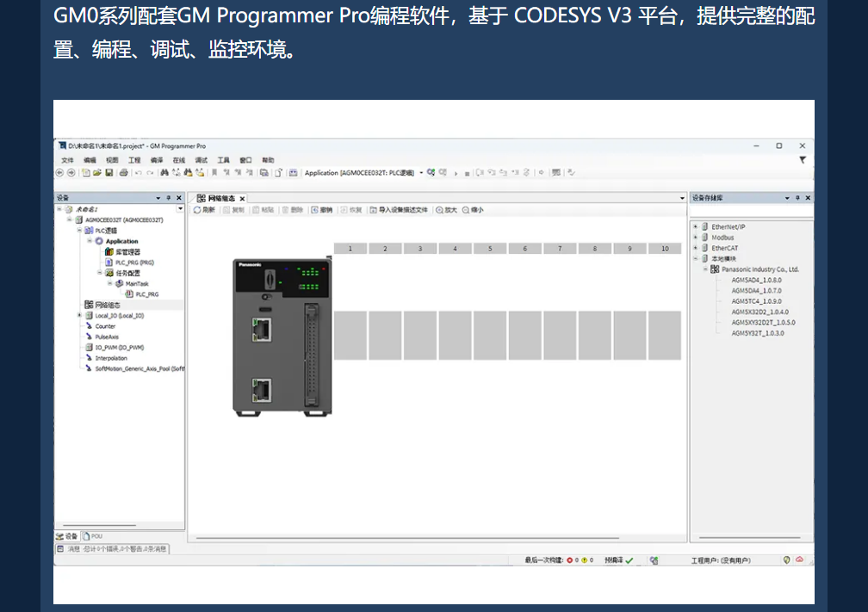Expand the EtherNet/IP library node
The image size is (868, 612).
click(696, 226)
